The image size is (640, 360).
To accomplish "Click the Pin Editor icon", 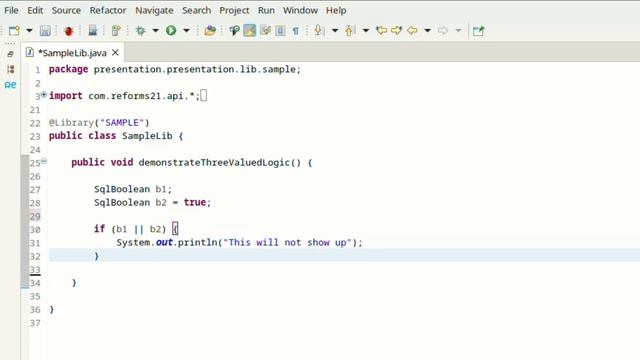I will point(478,31).
